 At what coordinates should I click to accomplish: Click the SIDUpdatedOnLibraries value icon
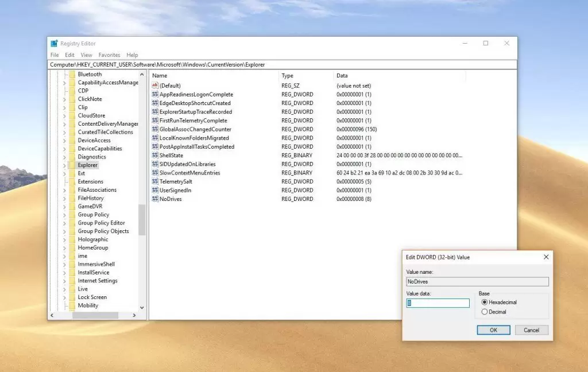click(x=155, y=164)
